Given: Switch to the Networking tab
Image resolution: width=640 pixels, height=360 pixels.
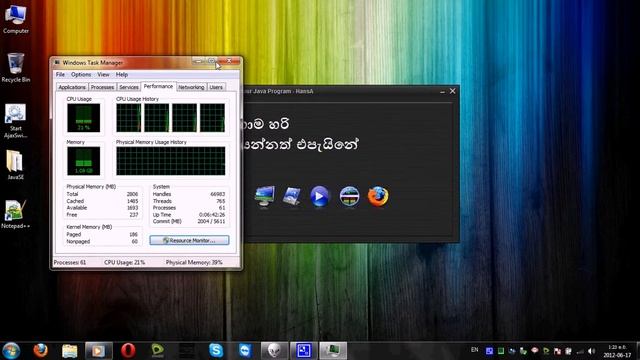Looking at the screenshot, I should click(191, 87).
